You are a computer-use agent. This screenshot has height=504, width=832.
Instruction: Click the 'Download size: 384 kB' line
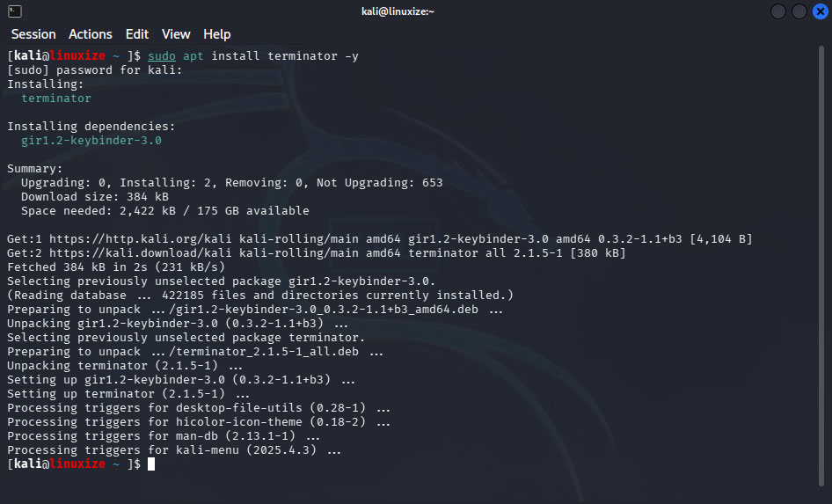click(94, 197)
